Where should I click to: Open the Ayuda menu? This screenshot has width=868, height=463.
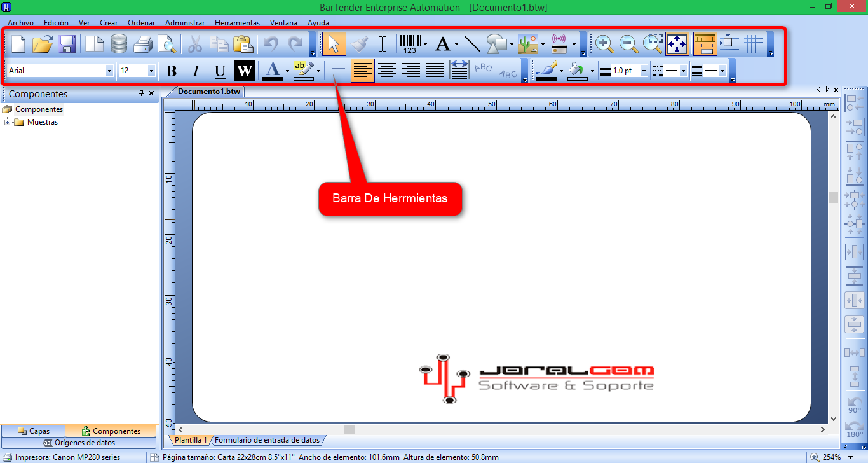click(318, 22)
